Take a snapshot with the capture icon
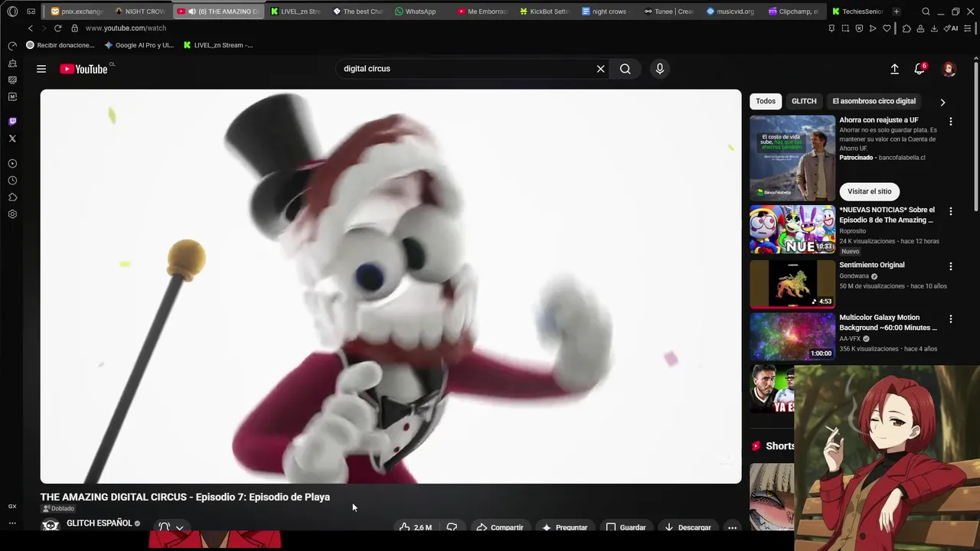The height and width of the screenshot is (551, 980). coord(845,28)
